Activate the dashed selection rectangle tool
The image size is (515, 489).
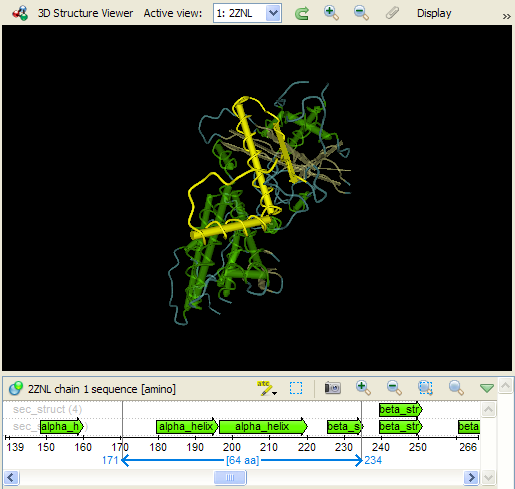[x=296, y=388]
